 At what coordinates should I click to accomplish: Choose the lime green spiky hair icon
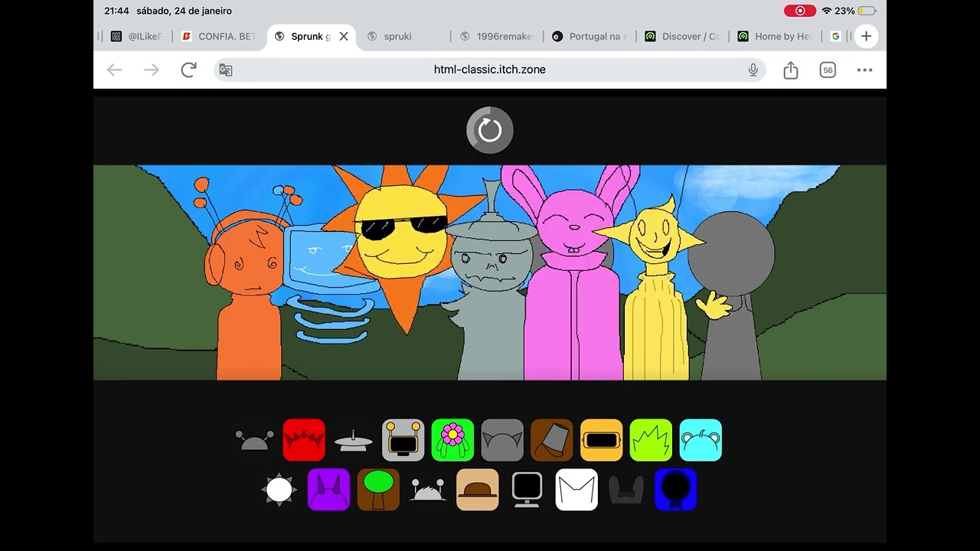(x=651, y=440)
